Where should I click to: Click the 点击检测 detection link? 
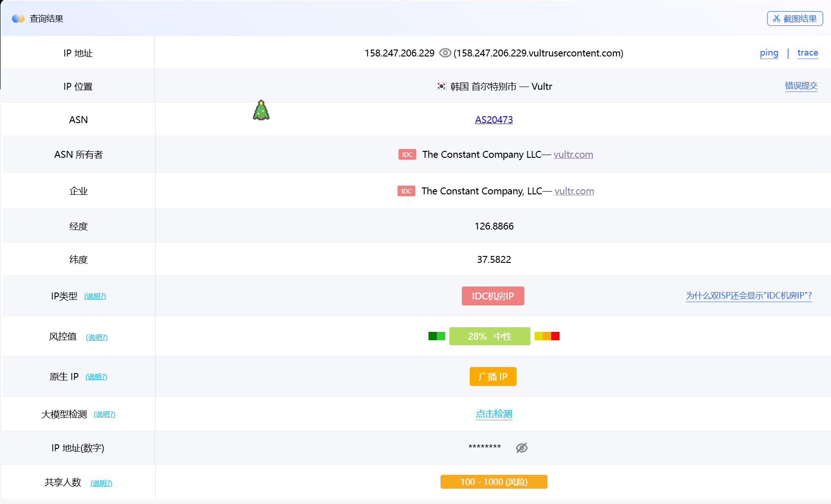[x=494, y=414]
